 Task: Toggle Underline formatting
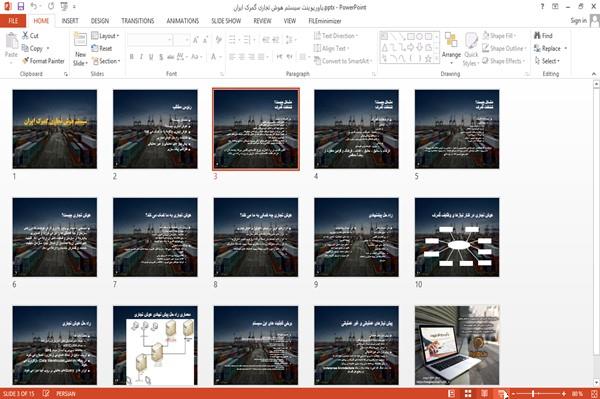point(151,57)
